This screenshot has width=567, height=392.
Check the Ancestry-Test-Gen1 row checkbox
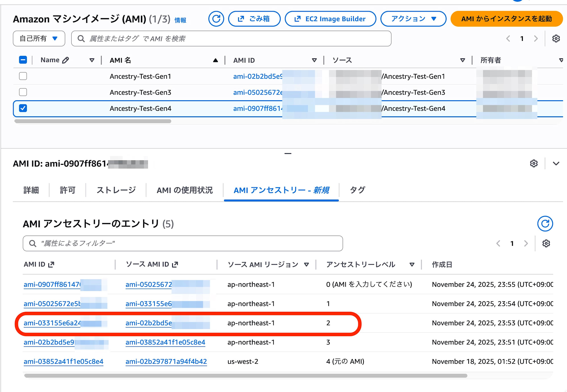[x=23, y=76]
